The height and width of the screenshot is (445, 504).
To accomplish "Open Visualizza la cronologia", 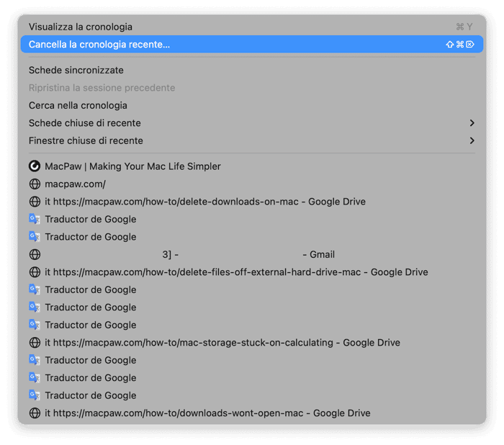I will (252, 27).
